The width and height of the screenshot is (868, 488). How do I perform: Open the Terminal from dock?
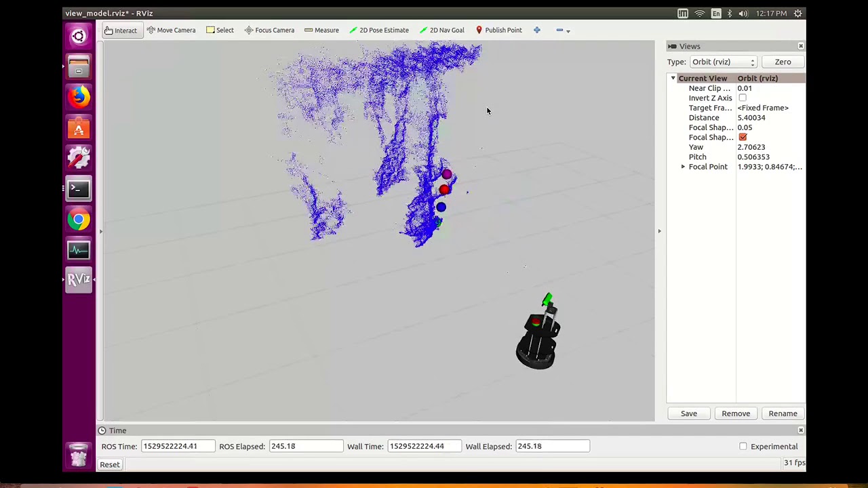pyautogui.click(x=79, y=189)
